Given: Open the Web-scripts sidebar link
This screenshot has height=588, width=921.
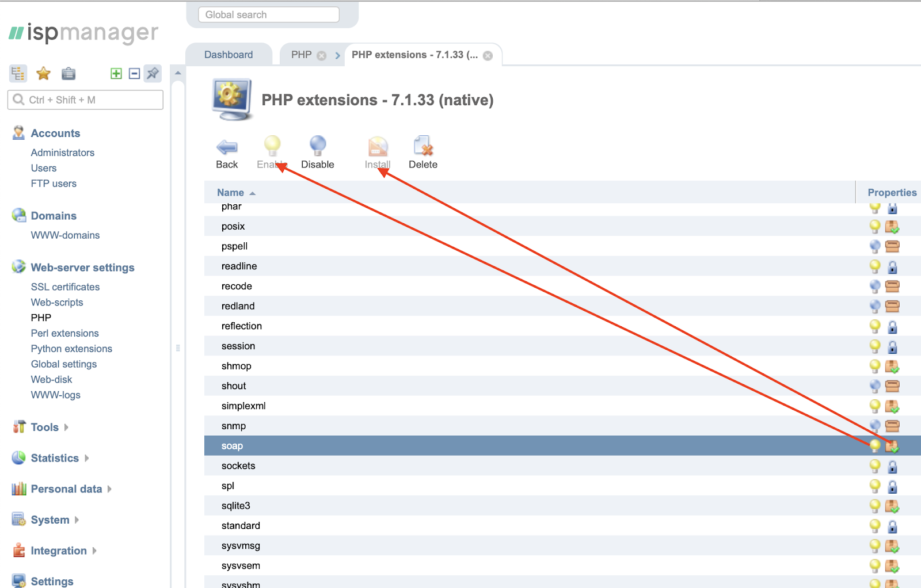Looking at the screenshot, I should point(57,303).
